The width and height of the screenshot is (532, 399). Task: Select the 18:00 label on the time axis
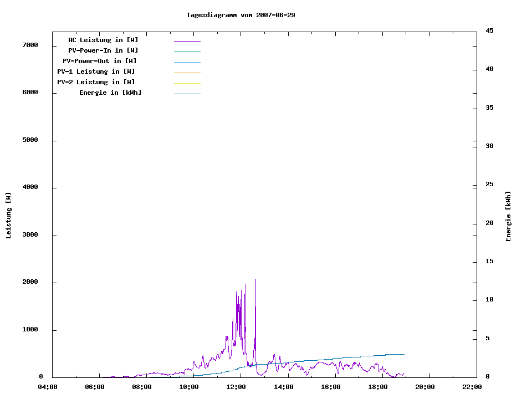(x=378, y=387)
